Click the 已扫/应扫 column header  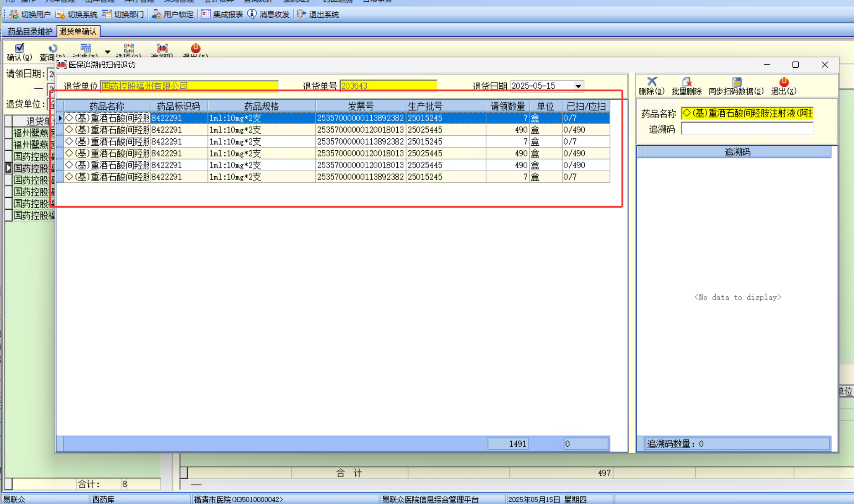click(586, 106)
